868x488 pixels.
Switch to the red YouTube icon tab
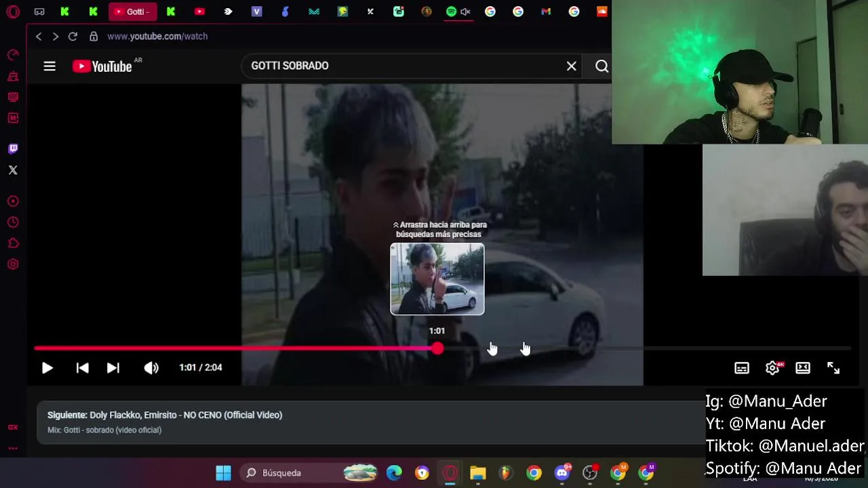point(199,12)
